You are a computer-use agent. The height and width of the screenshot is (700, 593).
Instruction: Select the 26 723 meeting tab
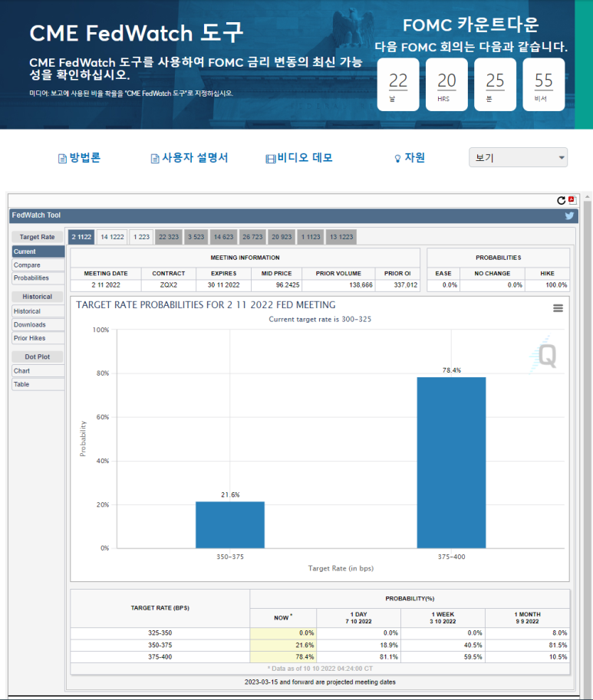tap(252, 237)
